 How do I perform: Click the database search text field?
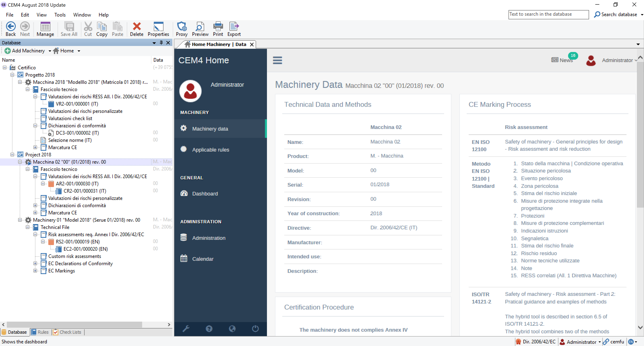coord(548,15)
